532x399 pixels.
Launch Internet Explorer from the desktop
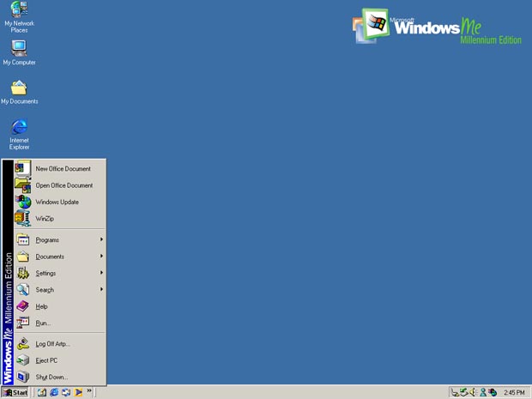[x=20, y=135]
